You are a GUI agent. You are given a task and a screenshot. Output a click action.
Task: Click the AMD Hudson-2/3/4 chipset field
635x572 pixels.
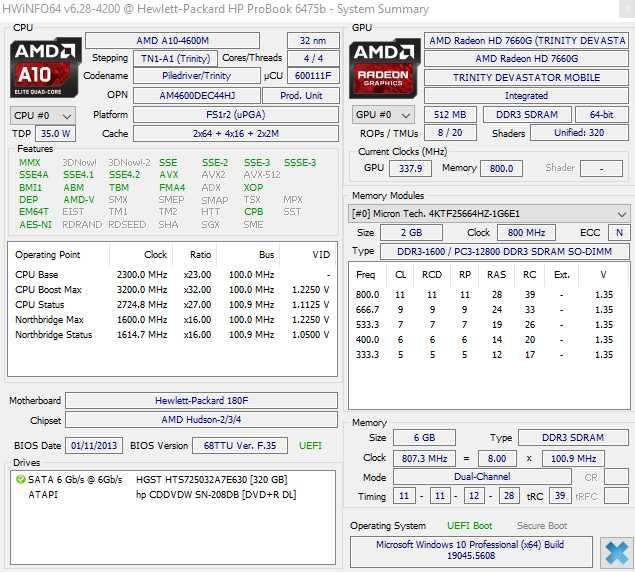click(201, 420)
